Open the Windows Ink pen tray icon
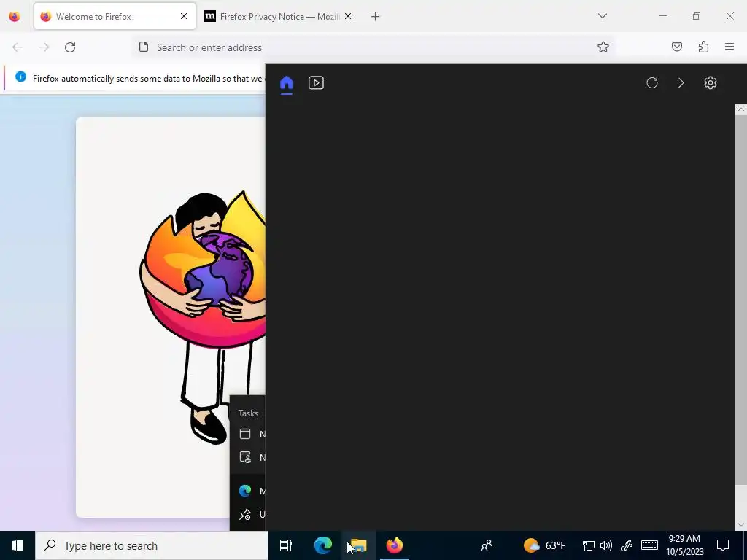747x560 pixels. [x=627, y=545]
